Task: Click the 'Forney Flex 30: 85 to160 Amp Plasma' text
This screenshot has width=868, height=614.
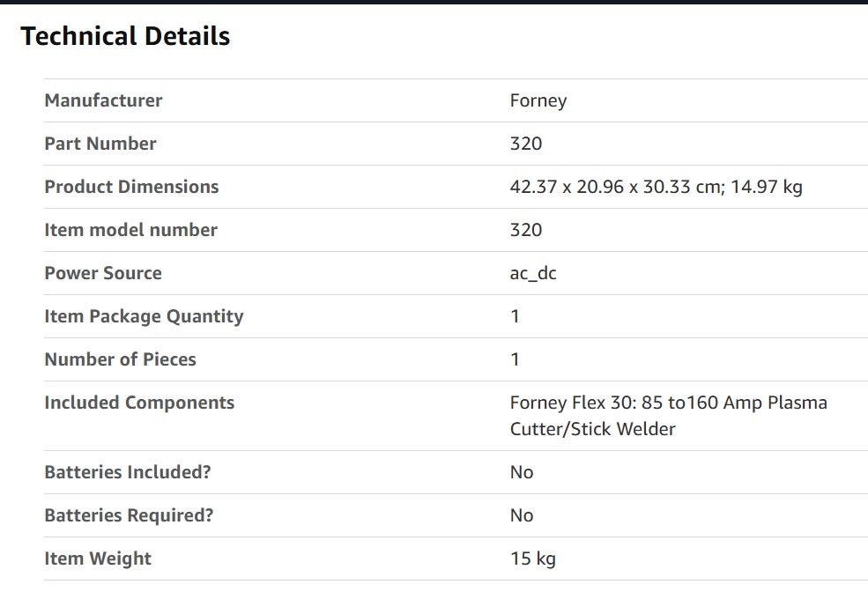Action: [x=668, y=403]
